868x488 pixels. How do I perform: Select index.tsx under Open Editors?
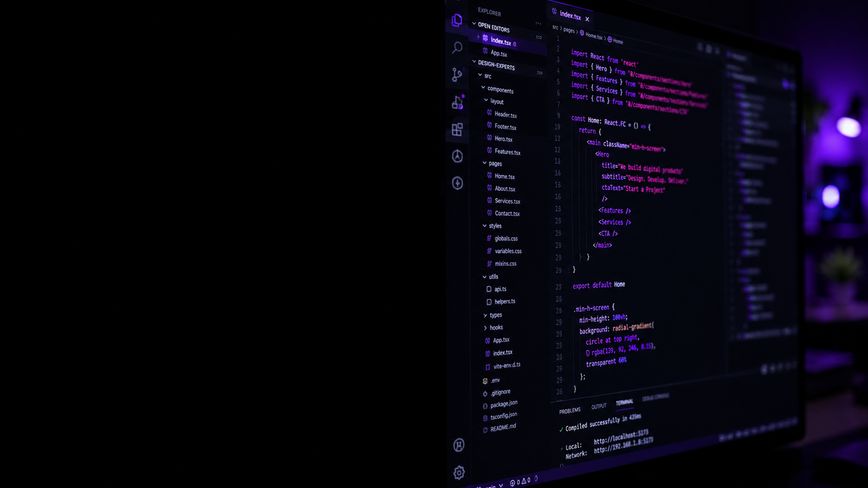pyautogui.click(x=501, y=41)
